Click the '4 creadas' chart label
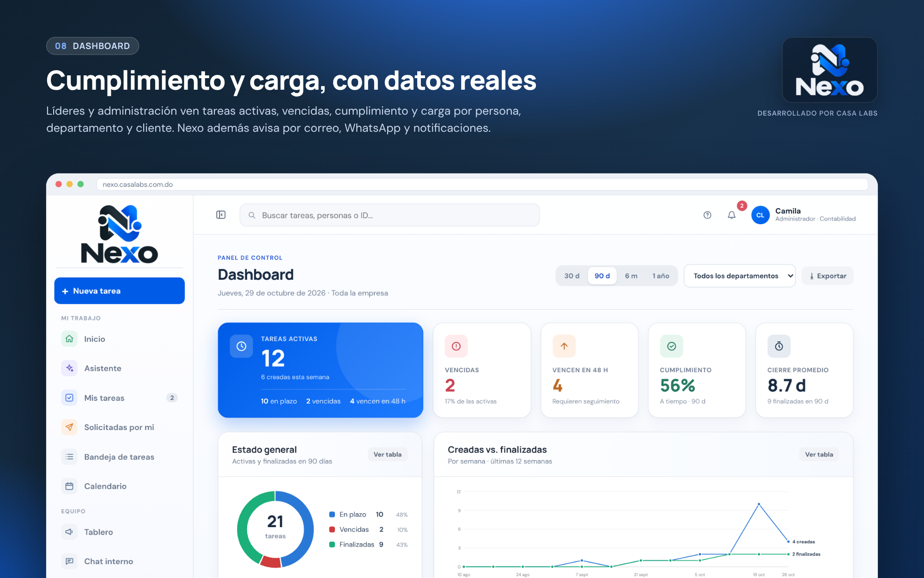 (x=803, y=541)
